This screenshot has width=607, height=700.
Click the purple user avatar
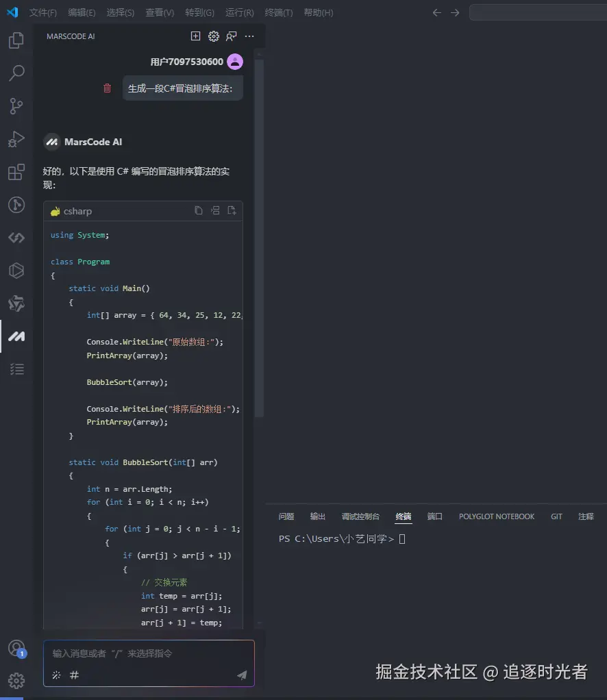(x=235, y=62)
